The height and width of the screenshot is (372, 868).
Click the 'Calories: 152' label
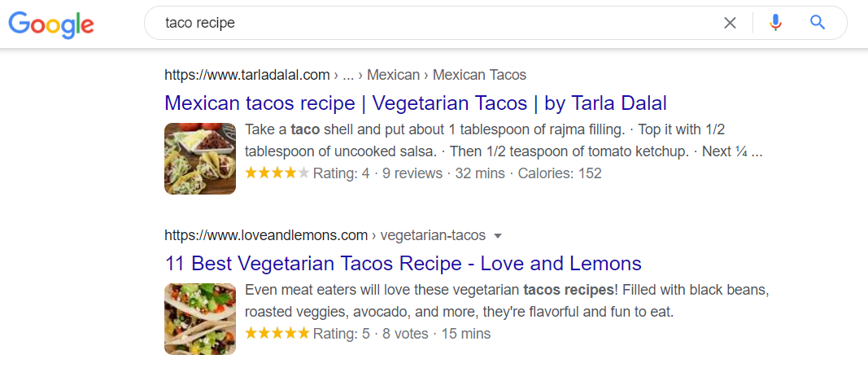[560, 173]
